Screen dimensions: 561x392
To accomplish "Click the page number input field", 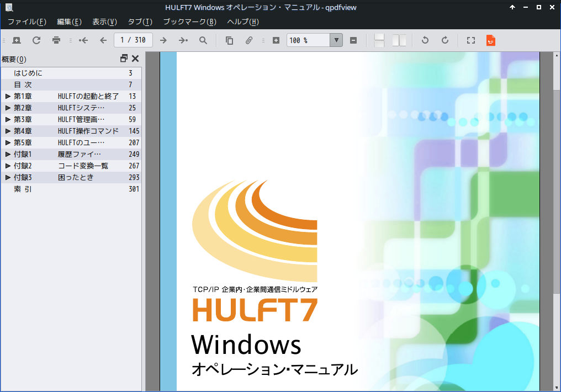I will tap(133, 40).
